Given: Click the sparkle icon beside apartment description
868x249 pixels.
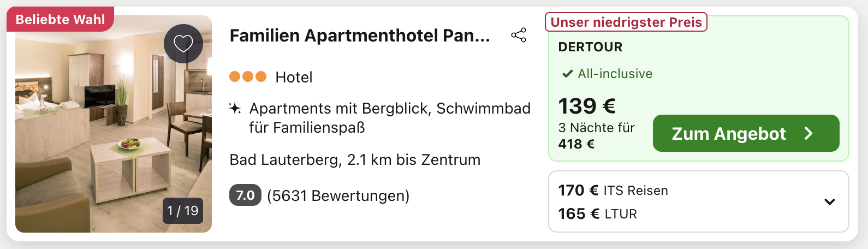Looking at the screenshot, I should (235, 108).
